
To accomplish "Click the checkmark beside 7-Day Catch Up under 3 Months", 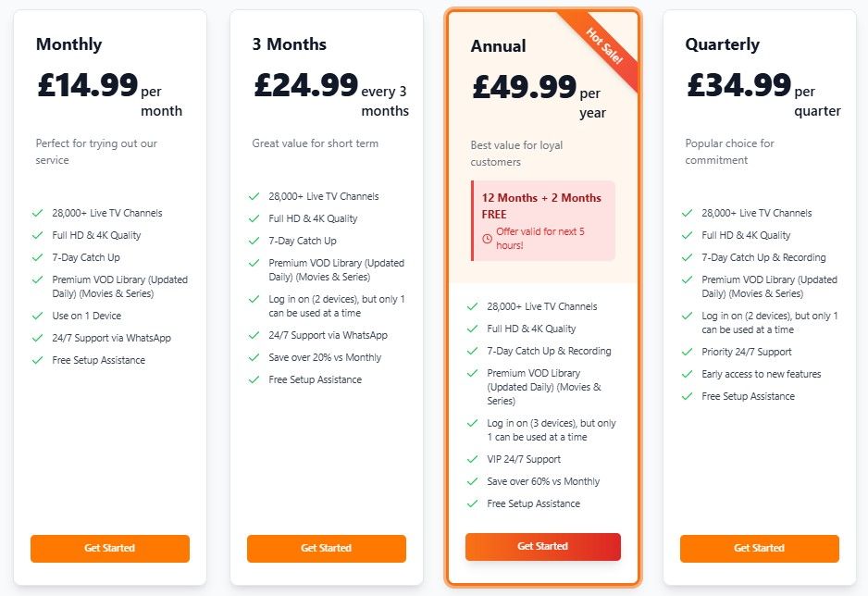I will (254, 240).
